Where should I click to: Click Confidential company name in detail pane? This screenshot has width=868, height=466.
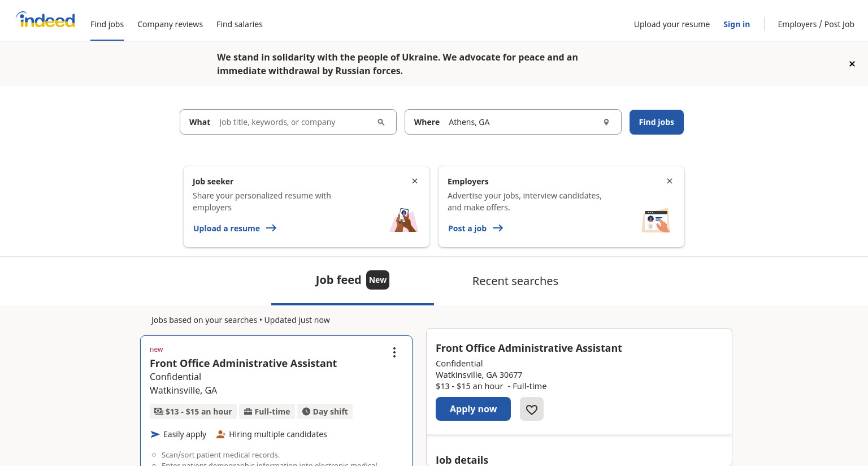459,364
